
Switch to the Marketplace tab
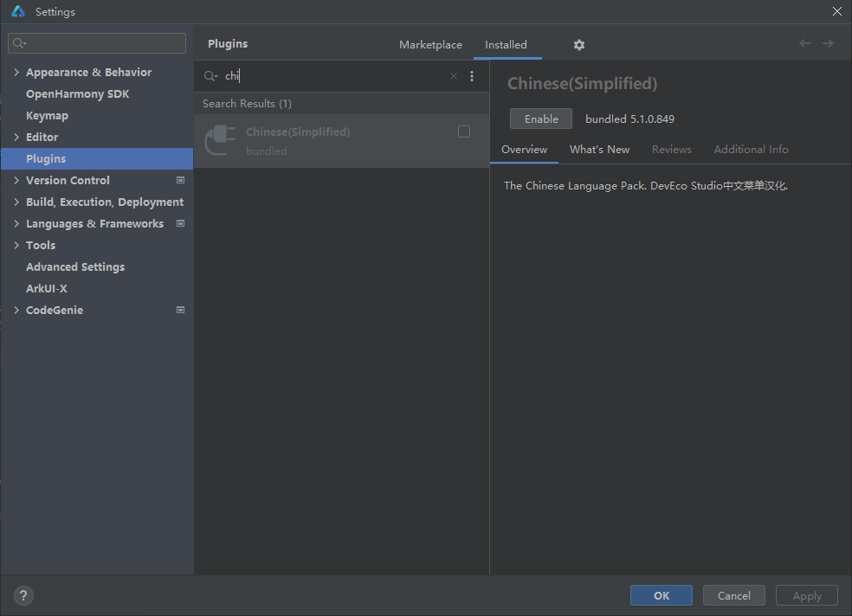(x=430, y=44)
